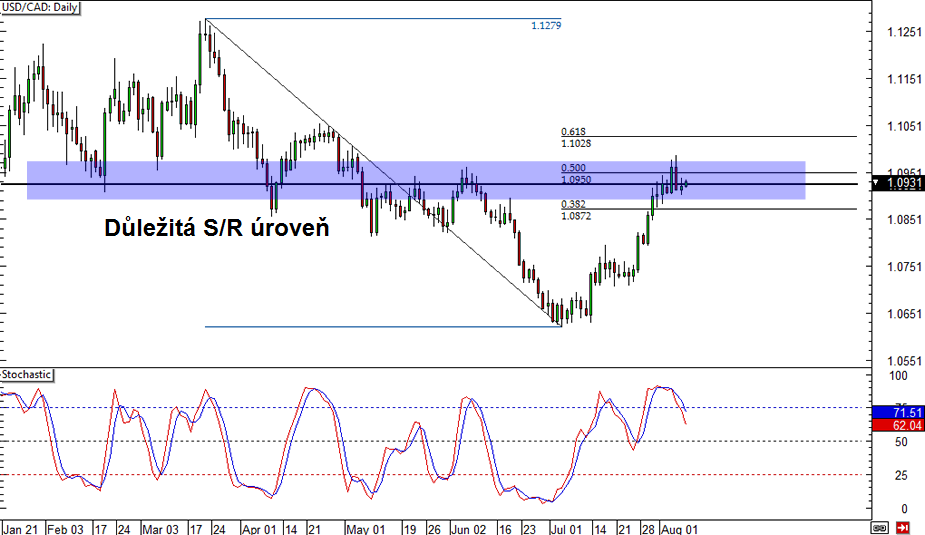Click the 1.0551 price axis label
The width and height of the screenshot is (925, 535).
tap(904, 361)
